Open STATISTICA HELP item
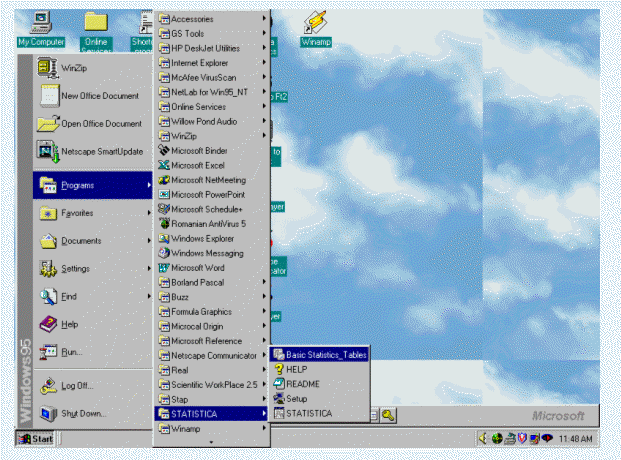The width and height of the screenshot is (621, 460). [x=320, y=369]
